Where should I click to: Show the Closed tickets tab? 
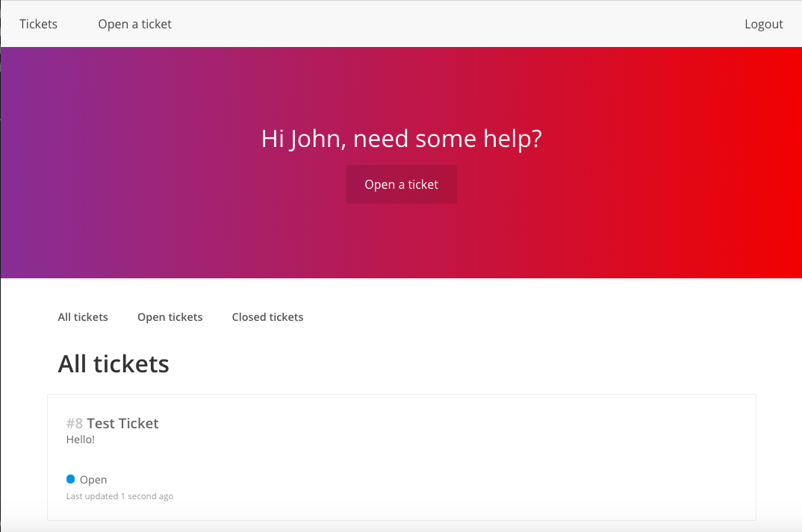tap(267, 317)
